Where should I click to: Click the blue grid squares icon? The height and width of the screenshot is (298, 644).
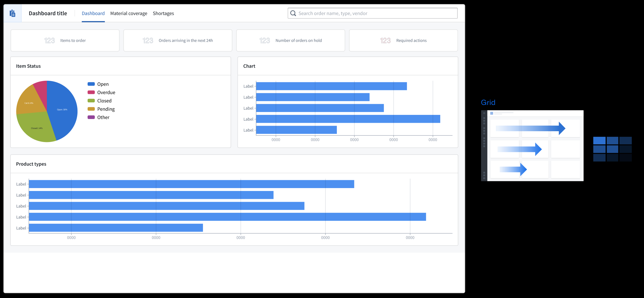(612, 149)
